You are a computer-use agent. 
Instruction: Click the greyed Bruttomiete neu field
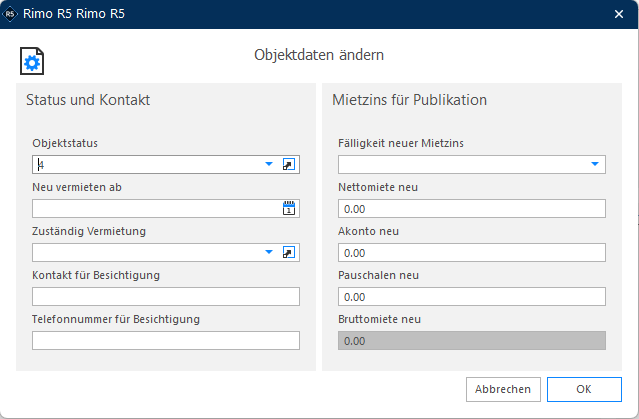pyautogui.click(x=472, y=340)
